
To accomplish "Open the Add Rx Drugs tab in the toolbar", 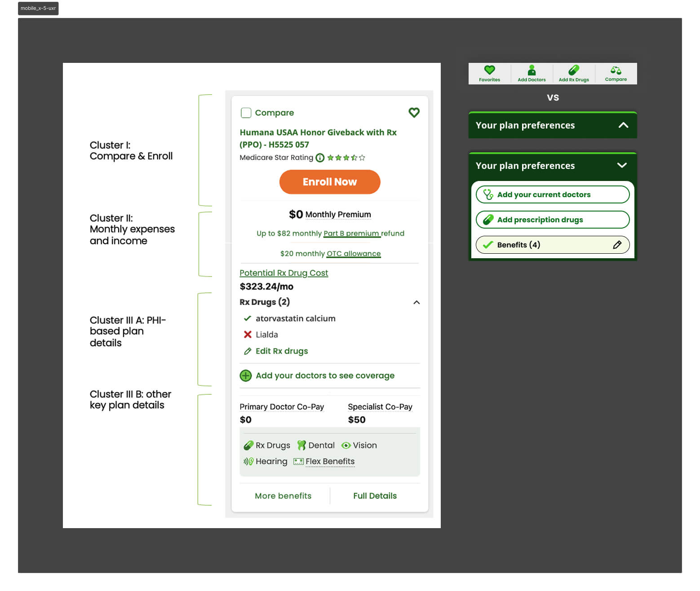I will pos(574,74).
